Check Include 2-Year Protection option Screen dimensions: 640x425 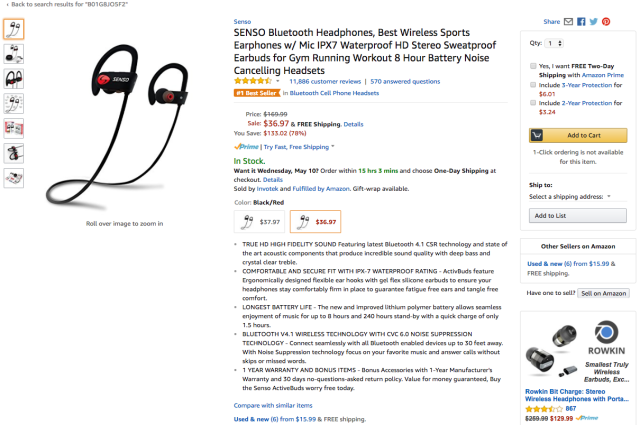[x=531, y=102]
